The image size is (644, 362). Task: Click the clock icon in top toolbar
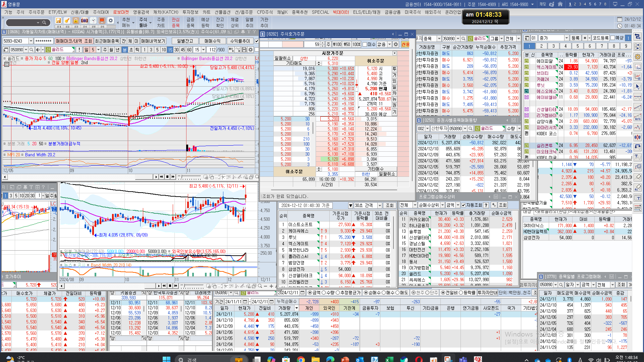tap(93, 21)
